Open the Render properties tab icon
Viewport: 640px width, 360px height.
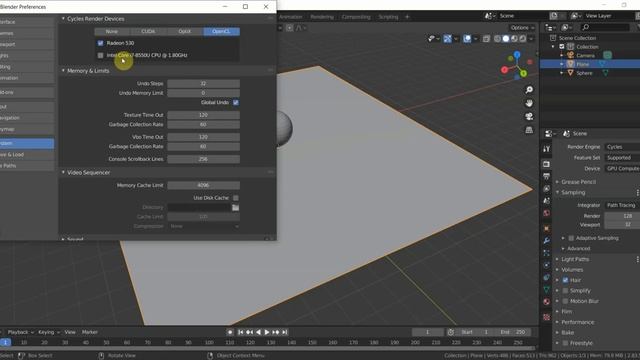(547, 164)
